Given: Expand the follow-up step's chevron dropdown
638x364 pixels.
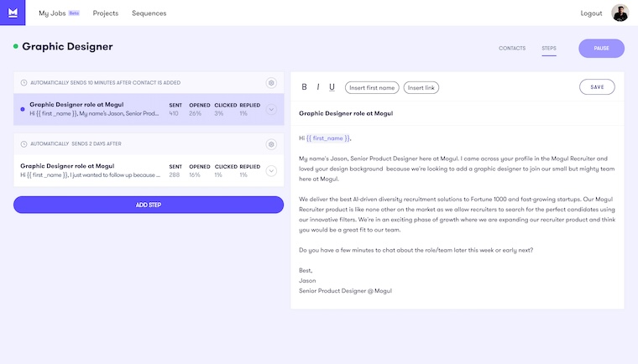Looking at the screenshot, I should pos(271,171).
